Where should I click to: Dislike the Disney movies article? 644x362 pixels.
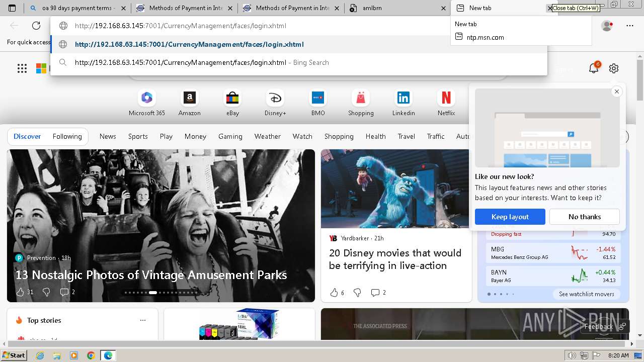[x=357, y=293]
